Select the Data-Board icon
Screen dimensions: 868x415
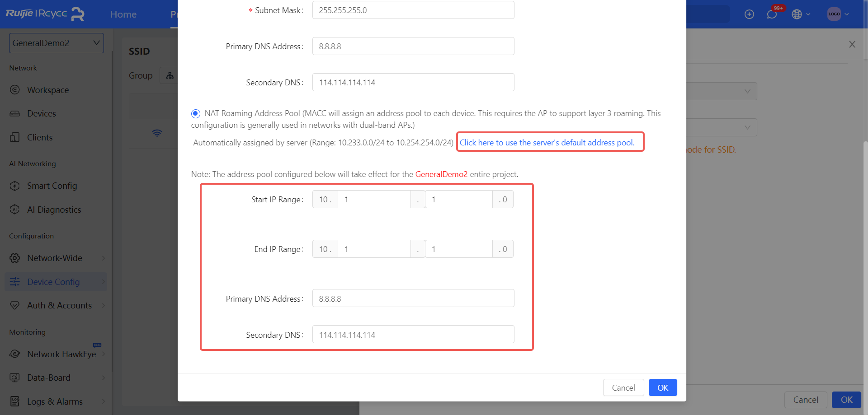(x=15, y=378)
